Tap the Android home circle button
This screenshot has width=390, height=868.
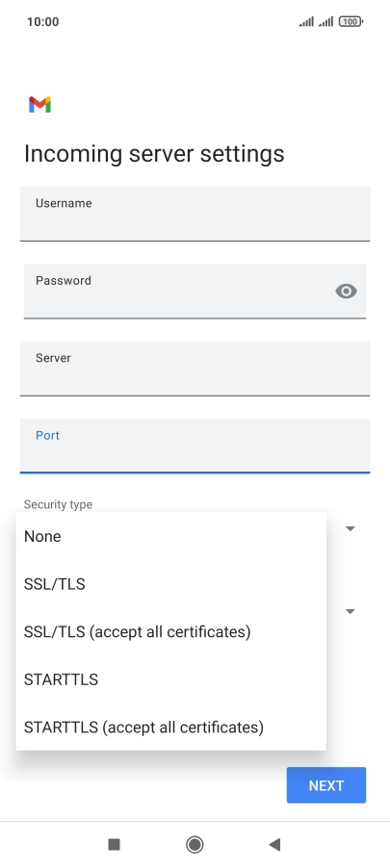tap(195, 844)
